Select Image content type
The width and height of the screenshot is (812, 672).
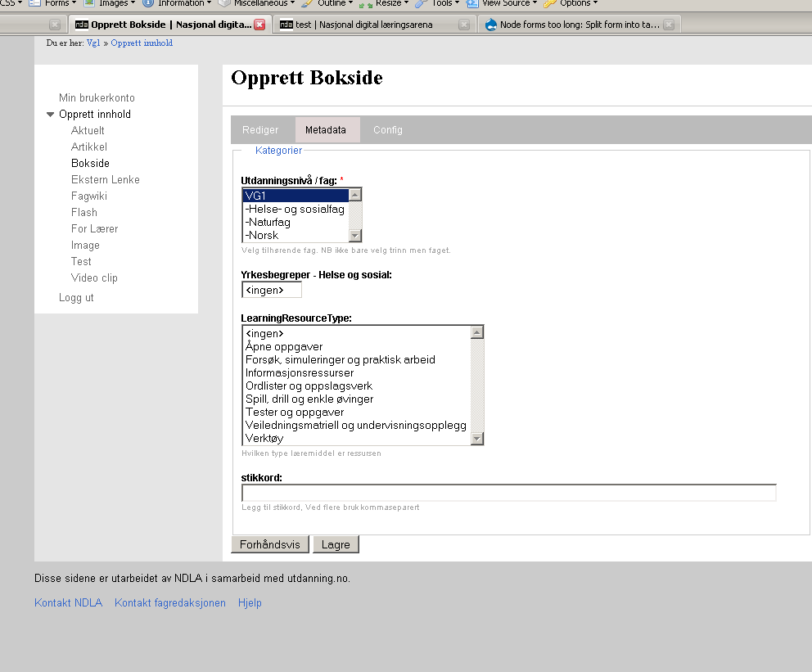(x=85, y=246)
